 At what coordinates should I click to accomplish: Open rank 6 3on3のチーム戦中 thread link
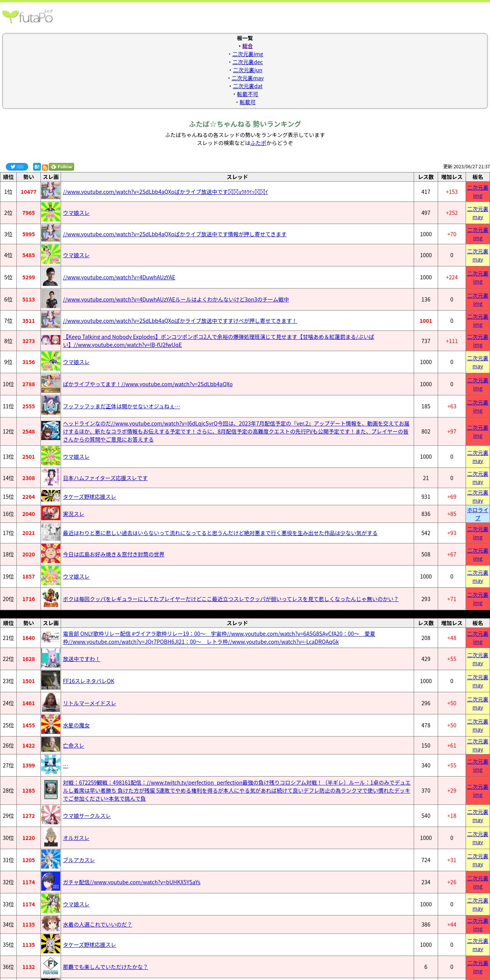point(176,300)
